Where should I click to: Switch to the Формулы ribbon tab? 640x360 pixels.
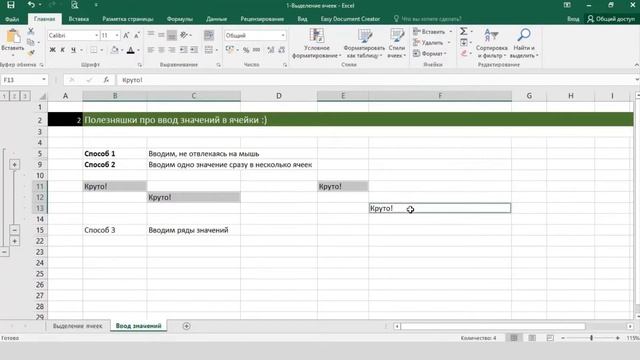pos(180,19)
